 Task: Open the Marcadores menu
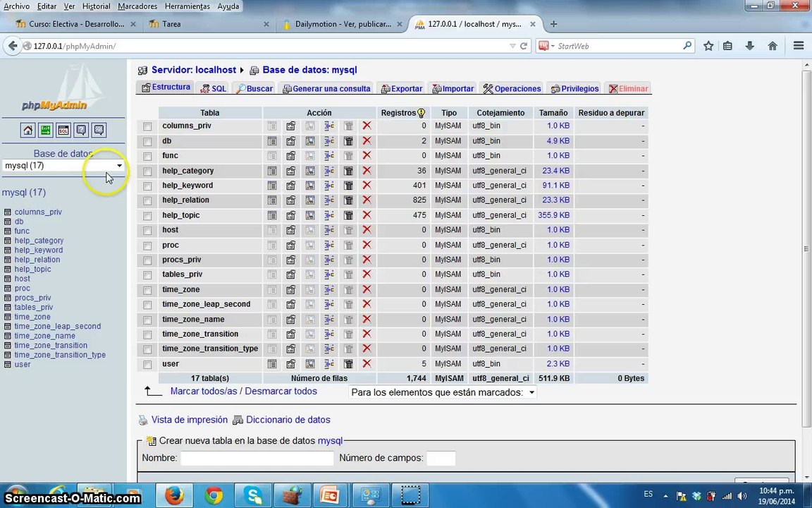137,6
